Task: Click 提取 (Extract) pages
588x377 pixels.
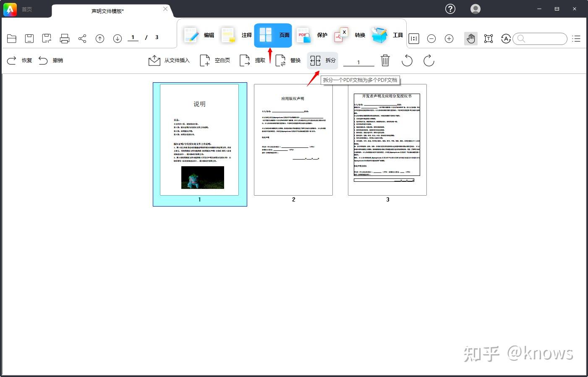Action: tap(252, 60)
